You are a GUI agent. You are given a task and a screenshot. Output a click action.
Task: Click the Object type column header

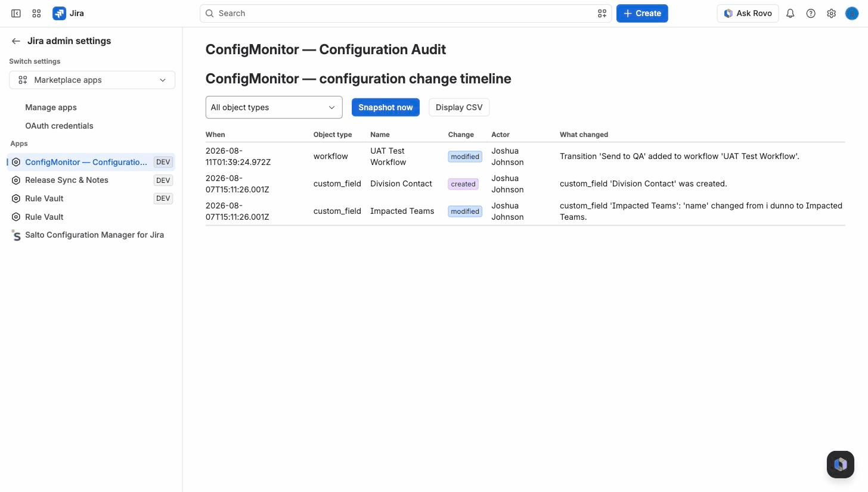click(333, 135)
